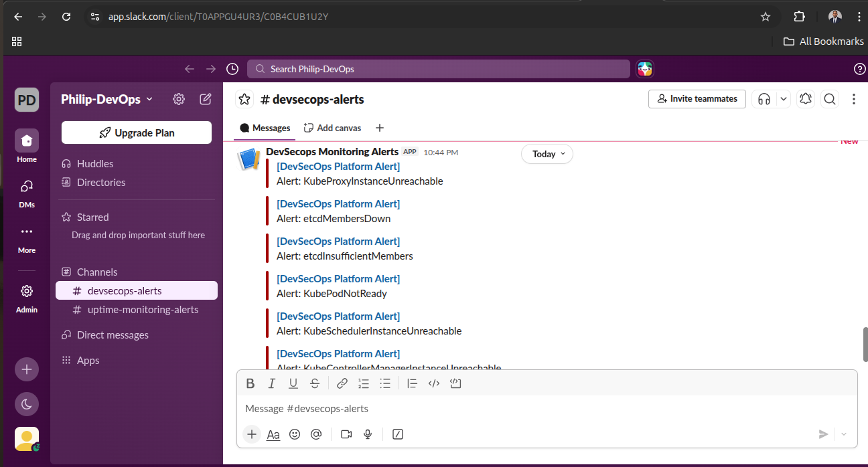Bookmark this page with the star icon
The height and width of the screenshot is (467, 868).
click(766, 17)
